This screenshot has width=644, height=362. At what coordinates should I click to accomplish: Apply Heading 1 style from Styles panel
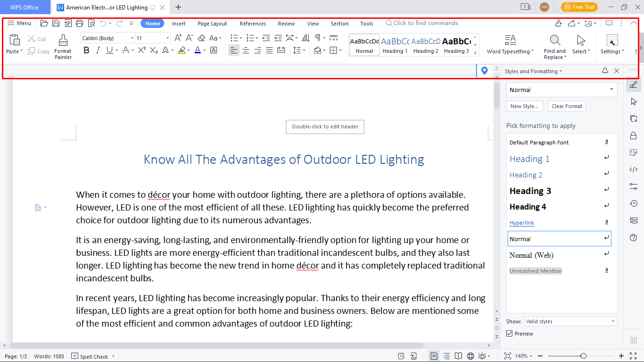click(x=529, y=159)
